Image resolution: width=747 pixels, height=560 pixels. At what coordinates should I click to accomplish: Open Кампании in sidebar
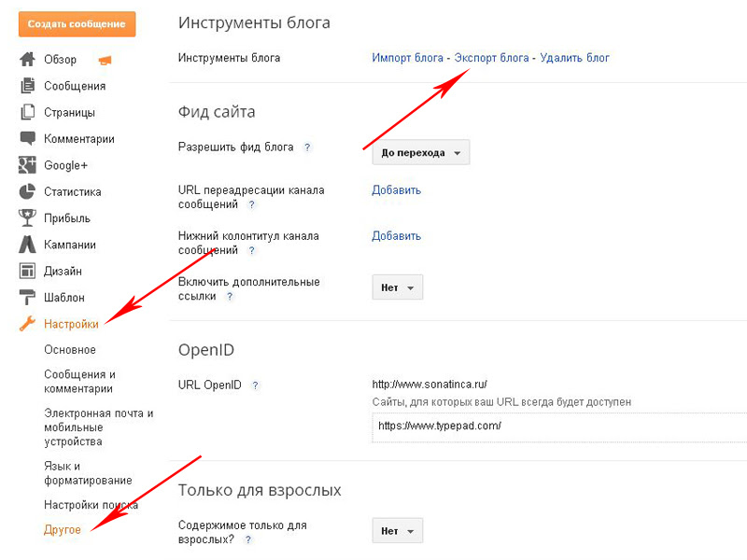coord(70,245)
